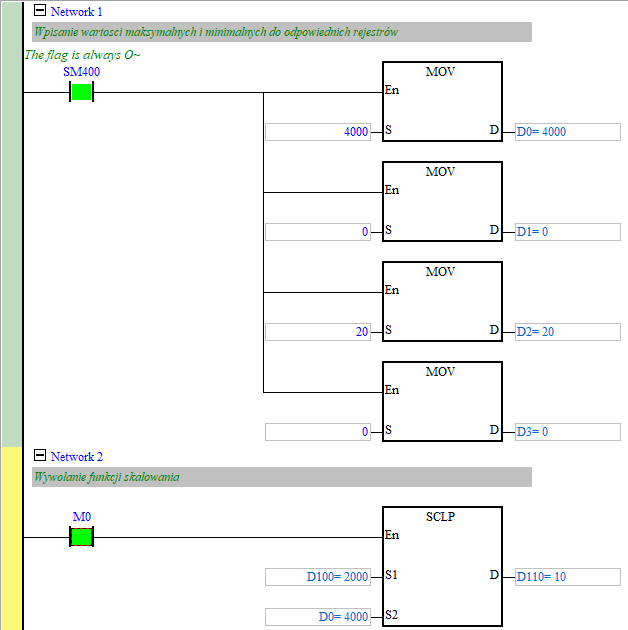Click the source field with value 4000
The image size is (628, 630).
(x=318, y=132)
